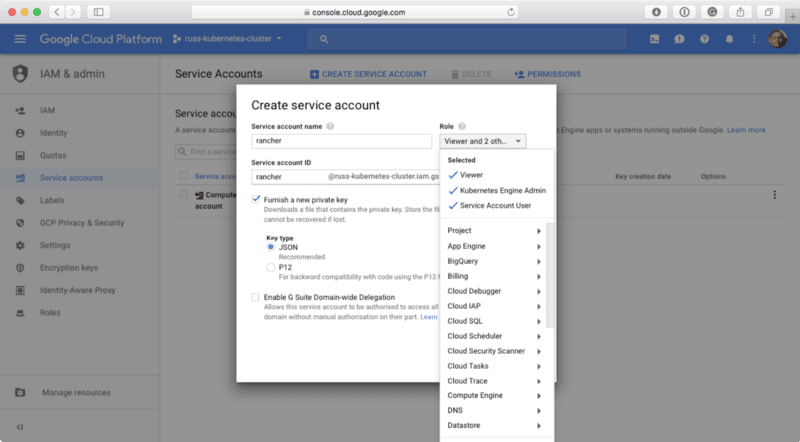Open the hamburger navigation menu
The height and width of the screenshot is (442, 800).
[20, 39]
